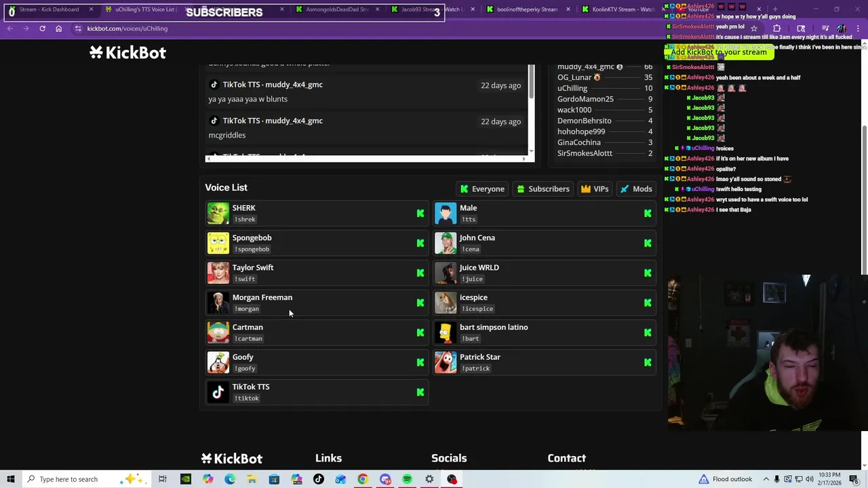Screen dimensions: 868x488
Task: Click the Kick icon on Patrick Star row
Action: click(648, 363)
